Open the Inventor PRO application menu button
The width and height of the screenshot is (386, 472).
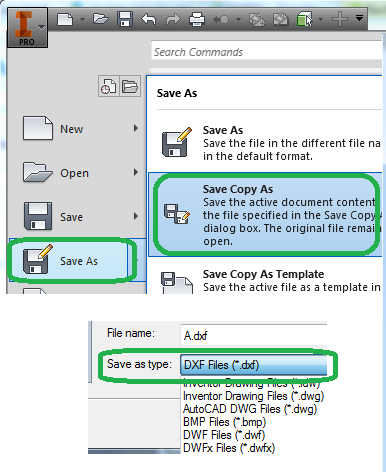pyautogui.click(x=27, y=28)
